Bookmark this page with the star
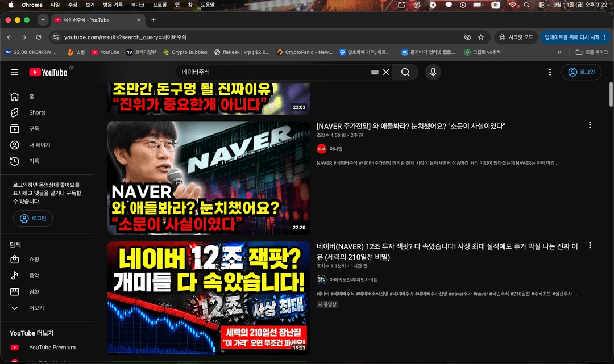614x364 pixels. click(480, 37)
